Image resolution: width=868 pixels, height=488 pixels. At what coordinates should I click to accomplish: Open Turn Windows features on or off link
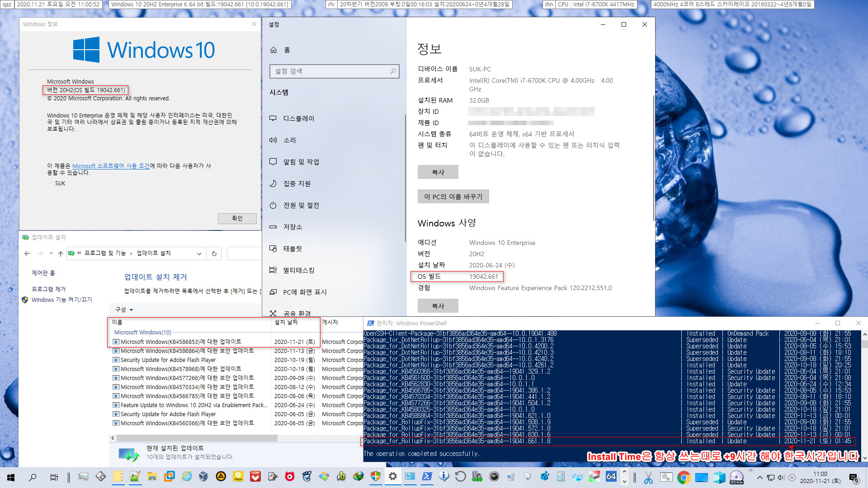pos(61,300)
